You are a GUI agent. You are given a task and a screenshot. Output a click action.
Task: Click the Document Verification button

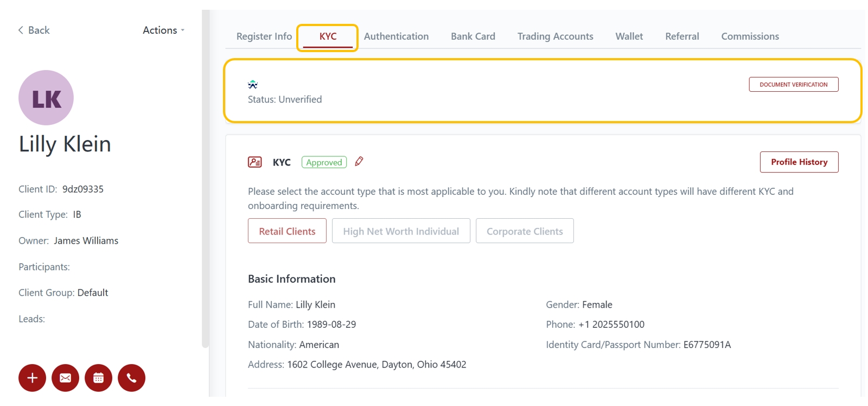[x=793, y=85]
